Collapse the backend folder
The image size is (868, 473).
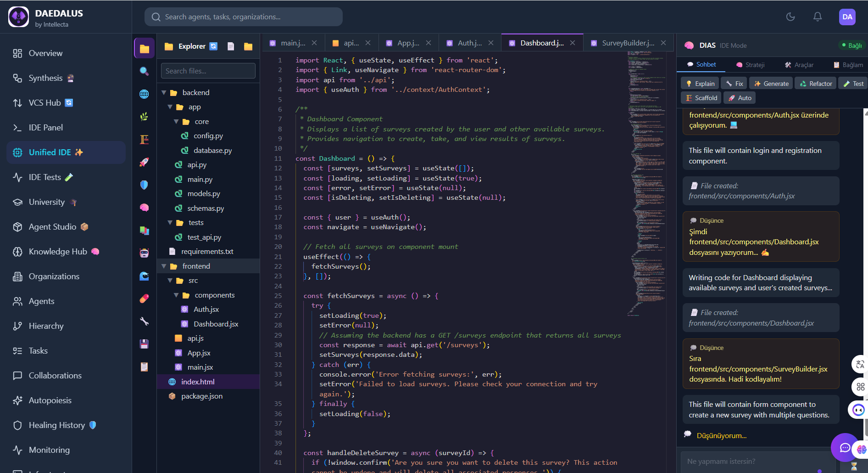point(164,93)
